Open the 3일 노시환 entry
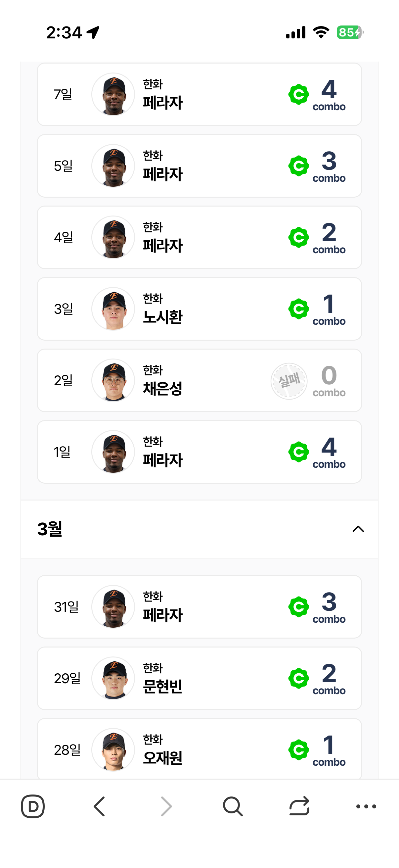 coord(199,309)
